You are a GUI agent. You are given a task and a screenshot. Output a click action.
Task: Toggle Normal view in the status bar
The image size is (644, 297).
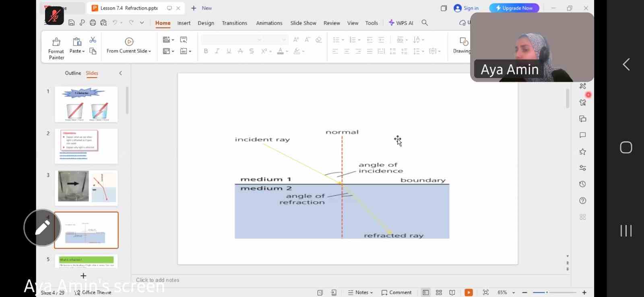pyautogui.click(x=425, y=293)
